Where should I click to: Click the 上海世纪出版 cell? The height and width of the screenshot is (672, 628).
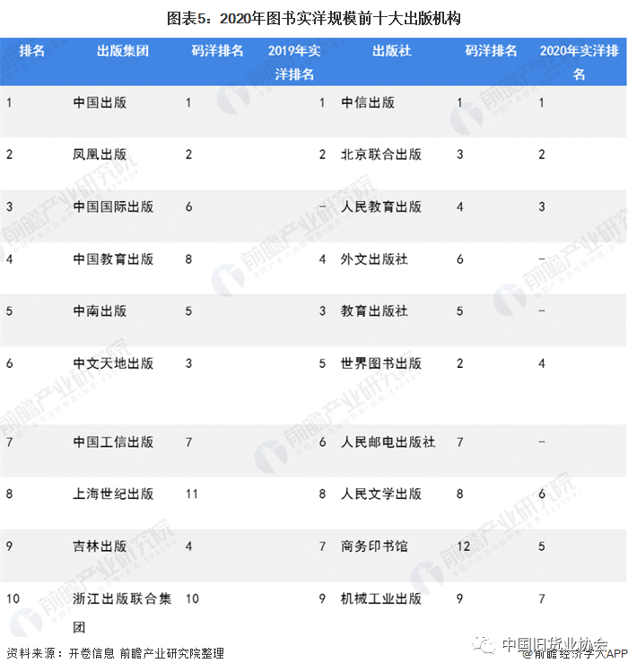(x=113, y=493)
